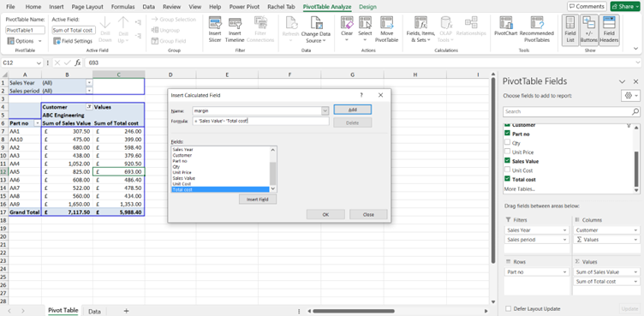Switch to the Data worksheet tab
Image resolution: width=644 pixels, height=316 pixels.
tap(94, 311)
